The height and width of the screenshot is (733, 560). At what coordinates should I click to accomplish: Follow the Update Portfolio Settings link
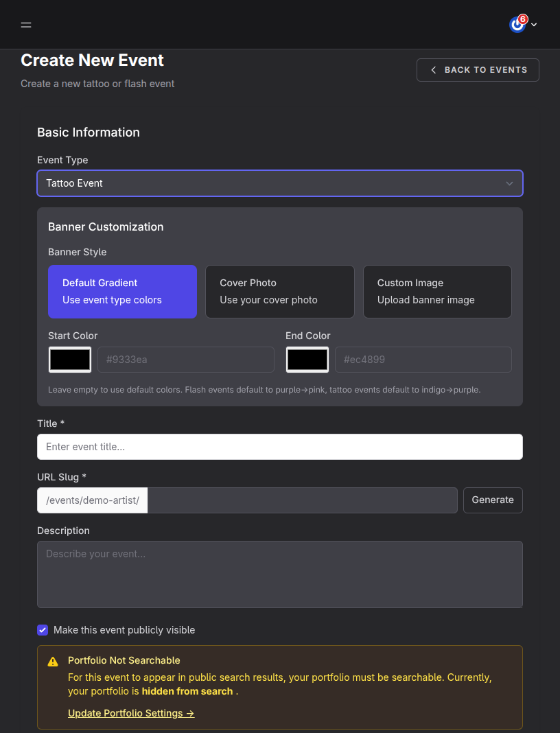tap(131, 713)
